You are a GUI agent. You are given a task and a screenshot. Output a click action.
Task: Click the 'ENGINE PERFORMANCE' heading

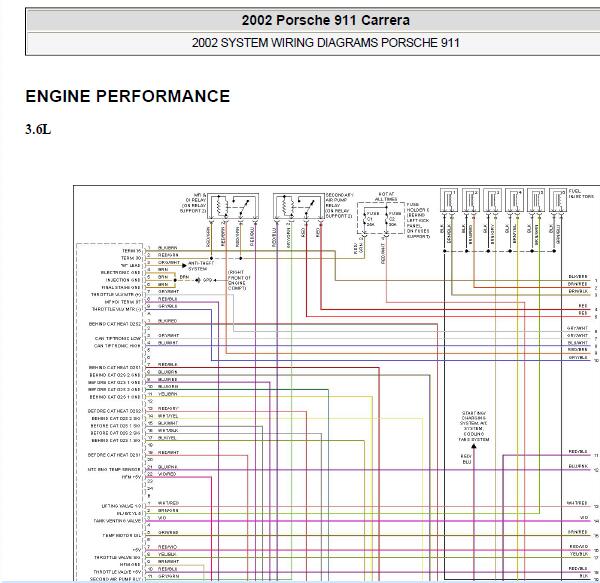(x=127, y=96)
